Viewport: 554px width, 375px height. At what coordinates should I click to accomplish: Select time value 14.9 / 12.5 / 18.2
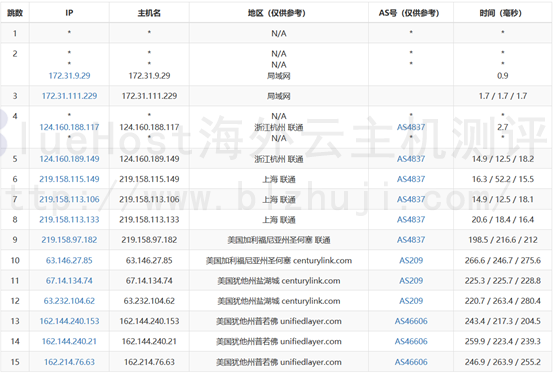(x=502, y=159)
